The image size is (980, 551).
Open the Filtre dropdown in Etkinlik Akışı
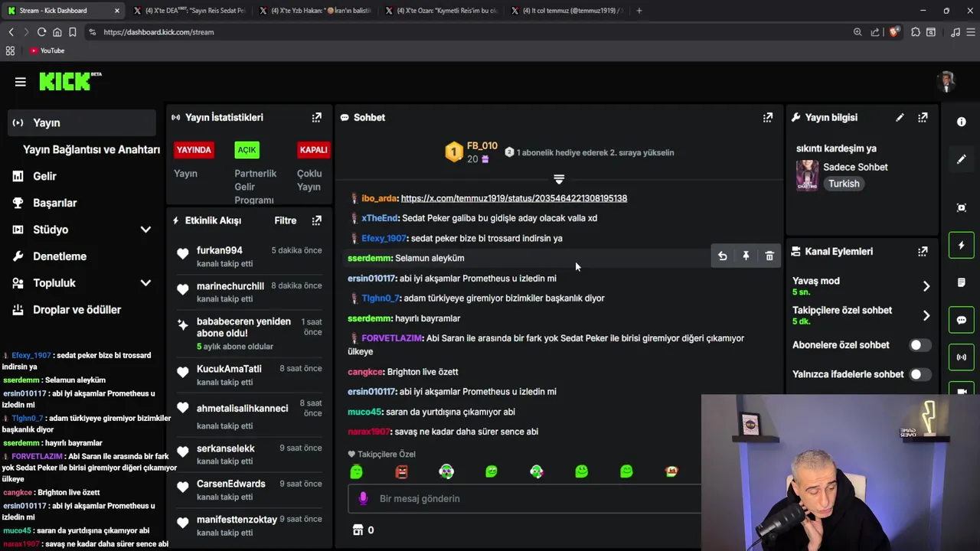[286, 220]
